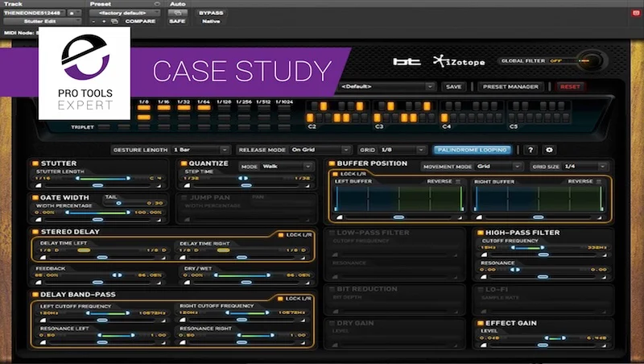644x364 pixels.
Task: Click the lit 1/8 note light in top row
Action: coord(144,108)
